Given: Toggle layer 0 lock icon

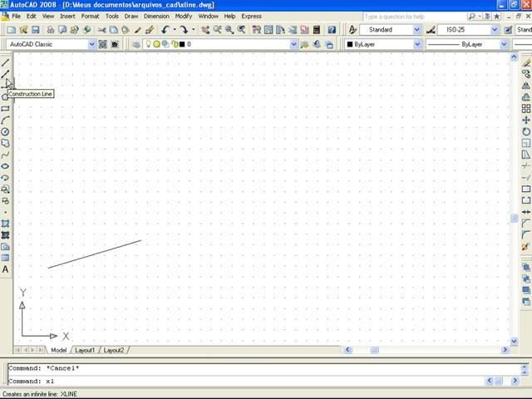Looking at the screenshot, I should click(x=175, y=44).
